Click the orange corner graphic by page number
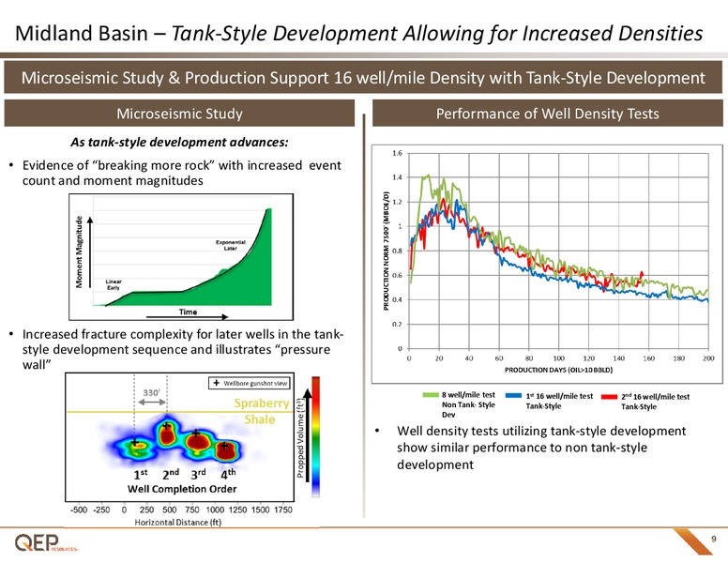Viewport: 728px width, 563px height. (x=691, y=541)
